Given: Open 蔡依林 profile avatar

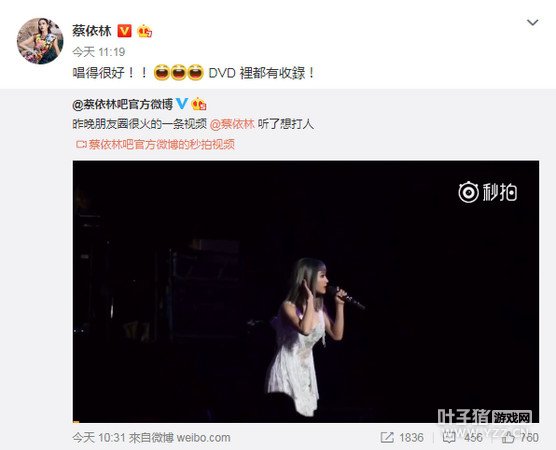Looking at the screenshot, I should (40, 41).
